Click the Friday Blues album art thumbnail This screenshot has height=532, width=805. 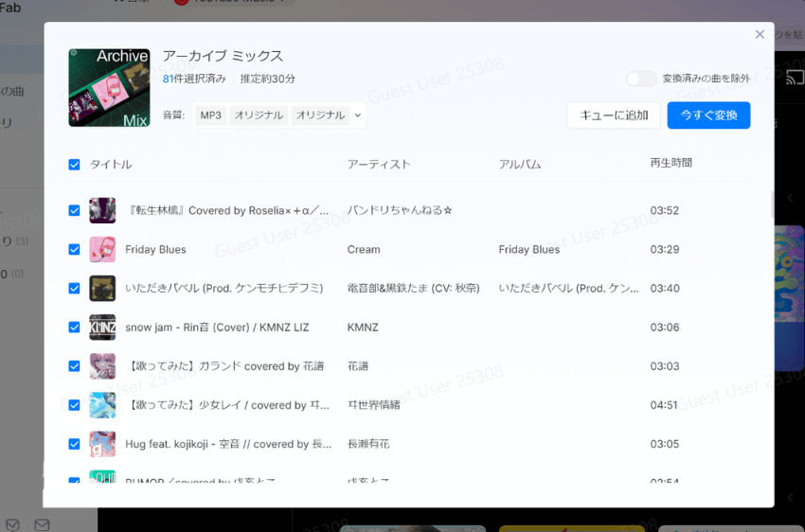pos(102,250)
